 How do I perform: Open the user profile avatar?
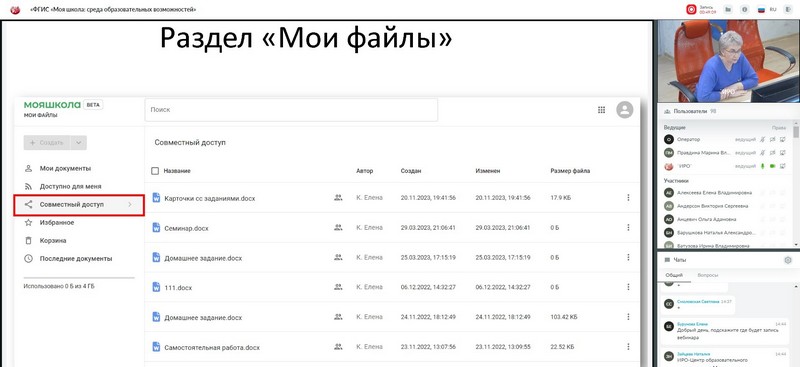[x=624, y=110]
